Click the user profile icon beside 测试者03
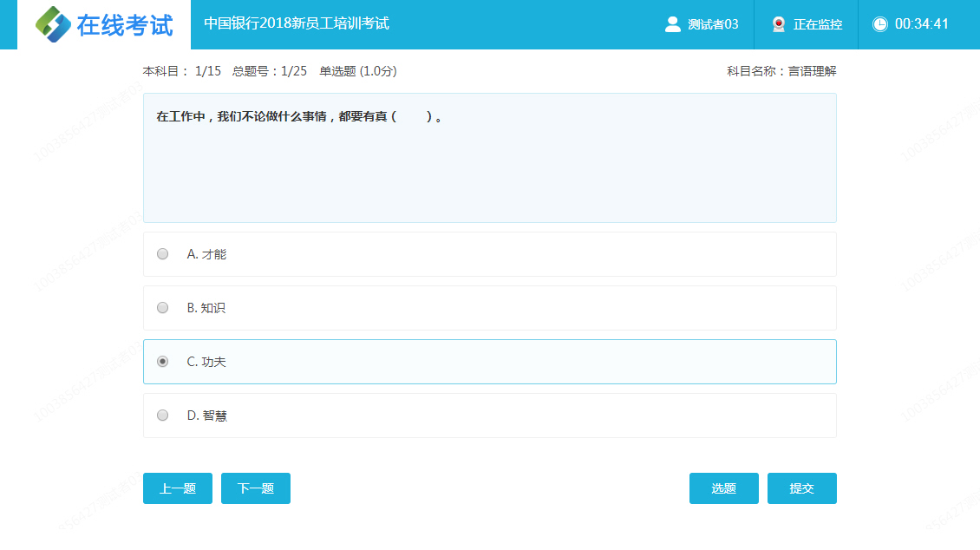This screenshot has height=550, width=980. 673,24
